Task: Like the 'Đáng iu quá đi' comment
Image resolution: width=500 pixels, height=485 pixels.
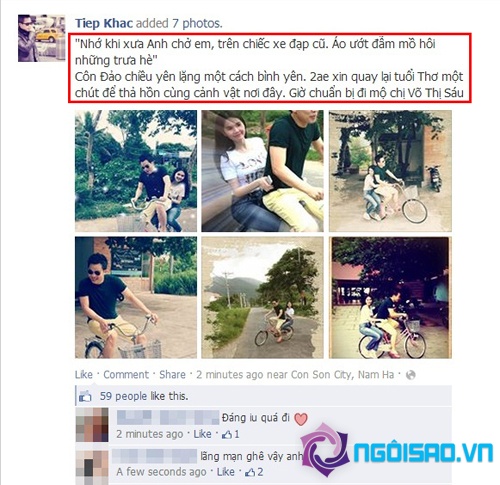Action: click(202, 434)
